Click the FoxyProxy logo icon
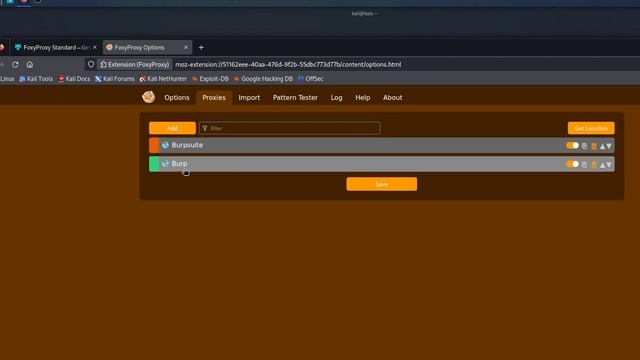 coord(149,97)
